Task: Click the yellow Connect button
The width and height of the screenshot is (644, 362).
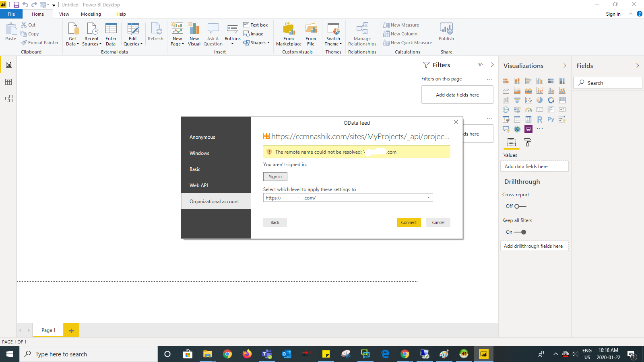Action: (409, 222)
